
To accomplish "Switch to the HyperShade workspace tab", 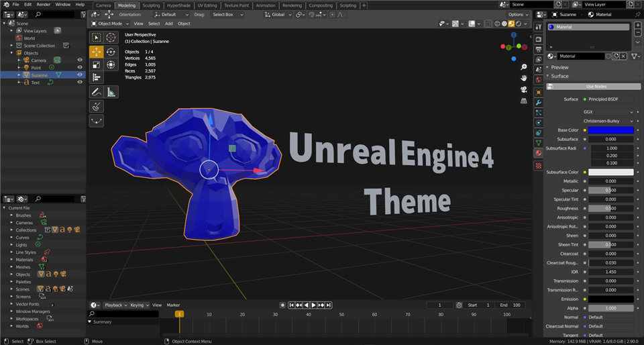I will pyautogui.click(x=178, y=5).
